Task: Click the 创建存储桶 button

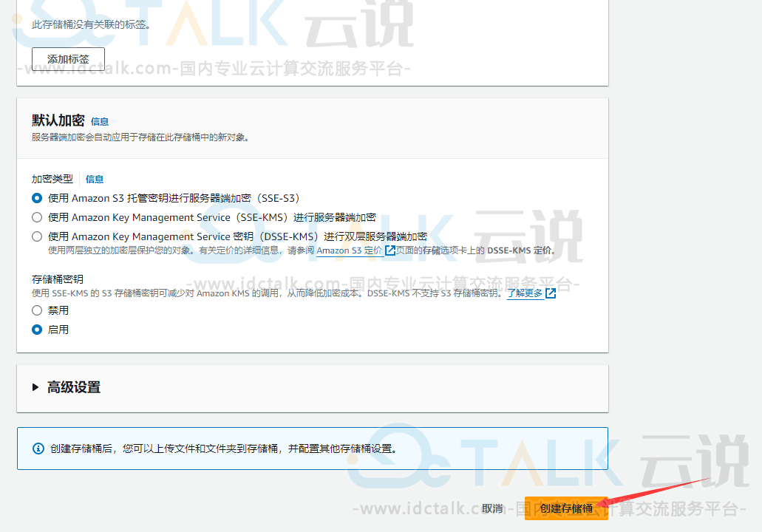Action: tap(566, 508)
